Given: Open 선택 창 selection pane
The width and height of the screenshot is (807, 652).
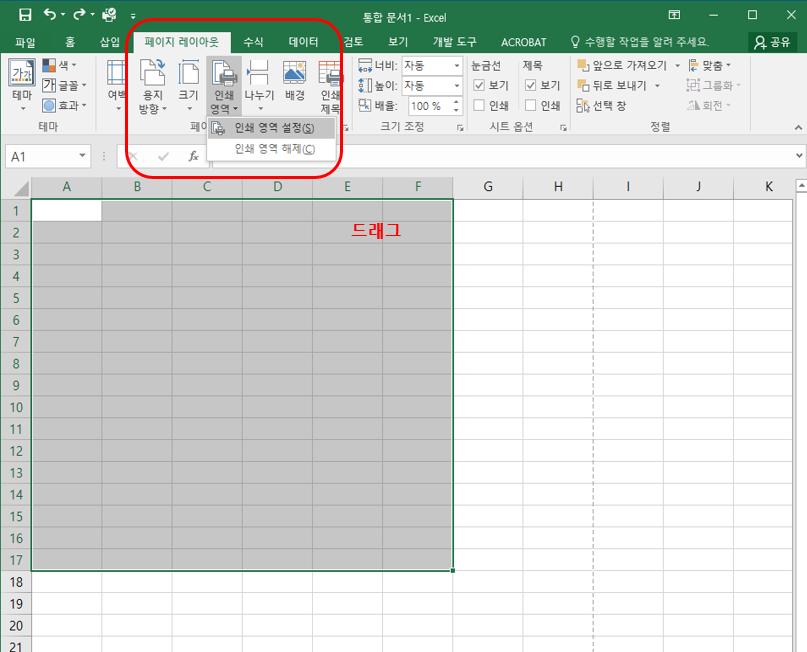Looking at the screenshot, I should tap(601, 105).
